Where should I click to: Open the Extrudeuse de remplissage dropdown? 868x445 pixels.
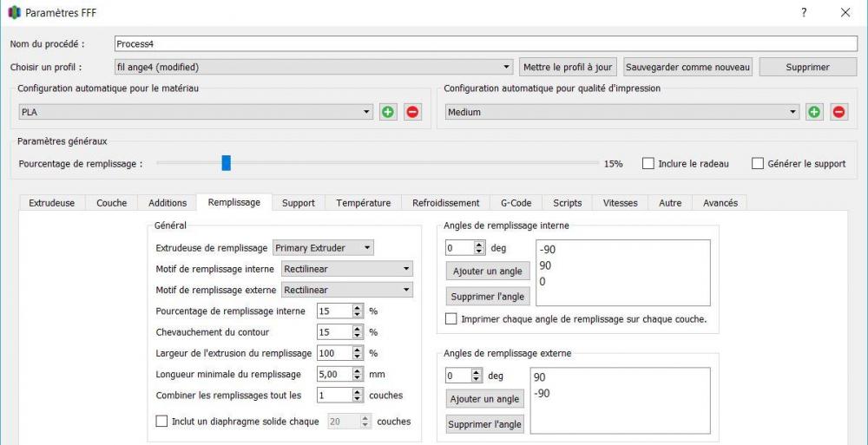click(324, 248)
